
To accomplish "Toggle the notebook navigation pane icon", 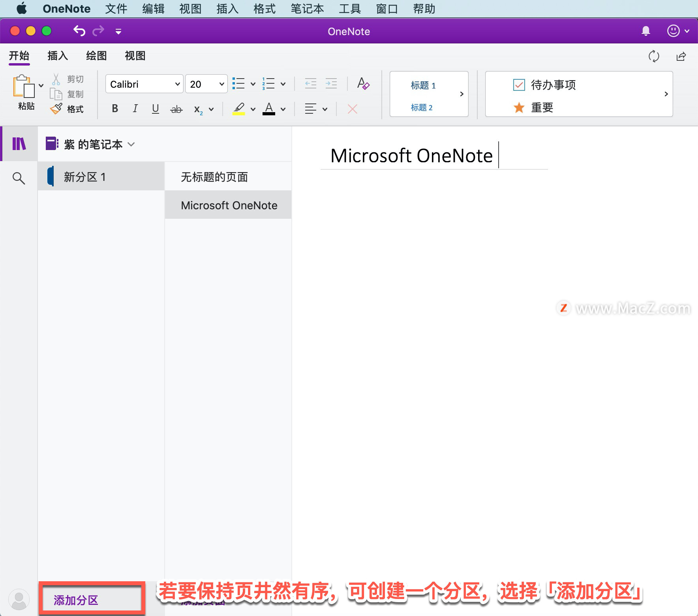I will click(19, 144).
